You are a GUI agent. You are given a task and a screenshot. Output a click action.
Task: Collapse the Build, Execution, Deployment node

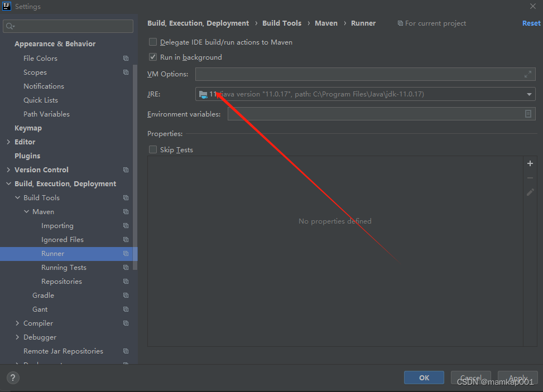(x=8, y=183)
